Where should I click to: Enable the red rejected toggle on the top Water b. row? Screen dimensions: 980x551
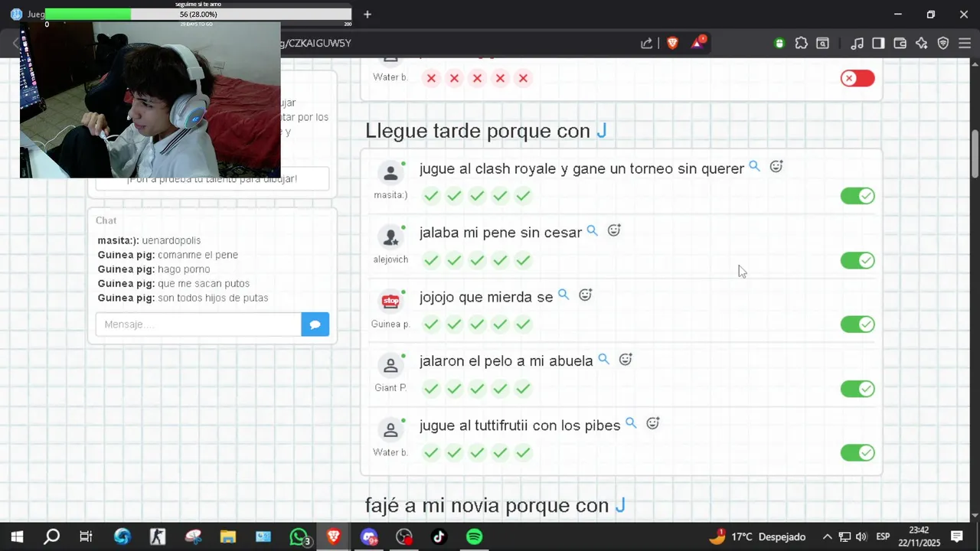tap(857, 78)
